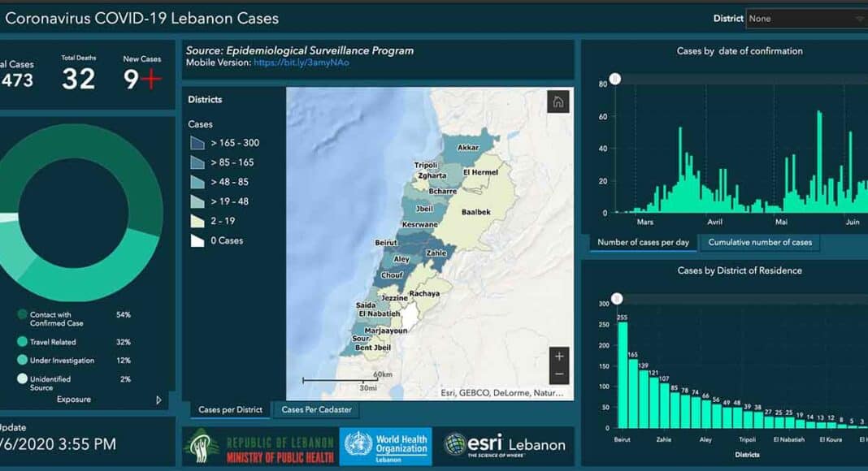Viewport: 868px width, 471px height.
Task: Open the District dropdown
Action: tap(805, 19)
